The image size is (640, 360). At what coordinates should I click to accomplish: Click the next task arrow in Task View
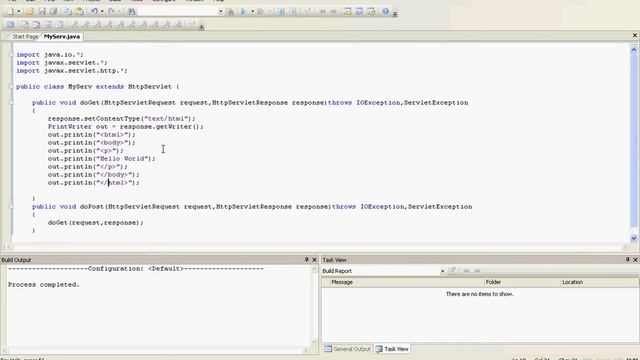click(x=478, y=271)
